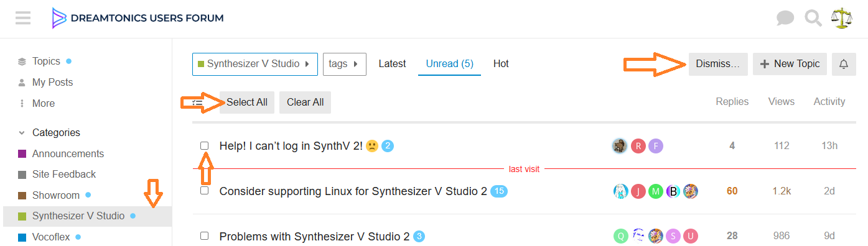The width and height of the screenshot is (868, 246).
Task: Click the Dreamtonics forum logo
Action: tap(138, 18)
